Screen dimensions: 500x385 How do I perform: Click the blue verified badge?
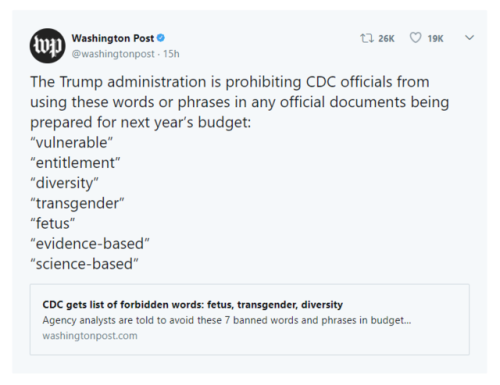tap(161, 38)
